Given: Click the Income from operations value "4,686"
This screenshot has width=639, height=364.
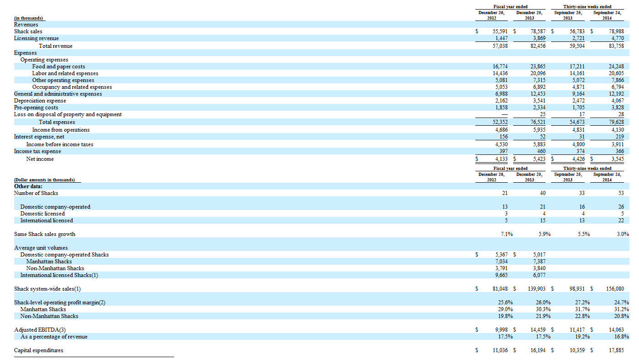Looking at the screenshot, I should pos(501,130).
